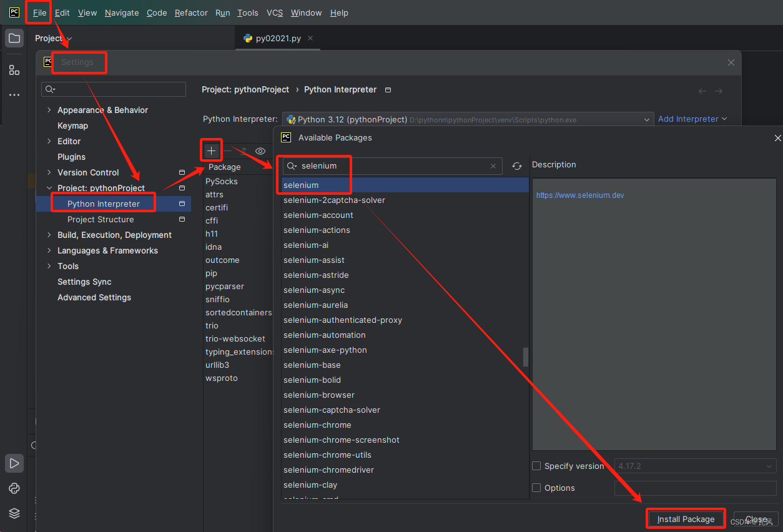Select Plugins in settings tree

point(72,157)
